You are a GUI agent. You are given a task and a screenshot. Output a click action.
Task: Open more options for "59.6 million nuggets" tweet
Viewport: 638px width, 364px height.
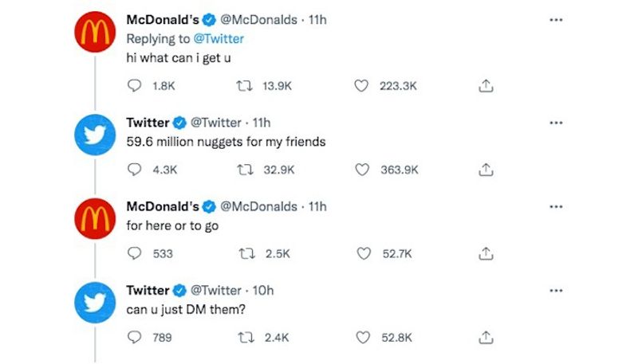(x=556, y=123)
